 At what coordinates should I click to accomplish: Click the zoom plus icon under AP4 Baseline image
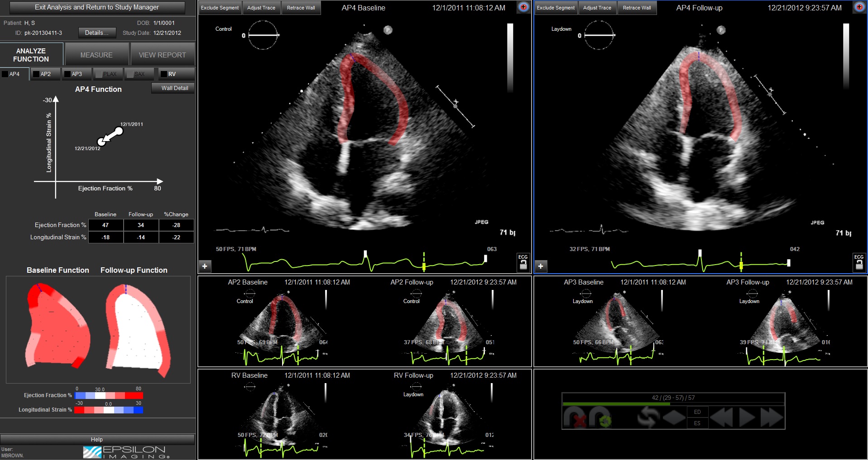click(x=205, y=266)
